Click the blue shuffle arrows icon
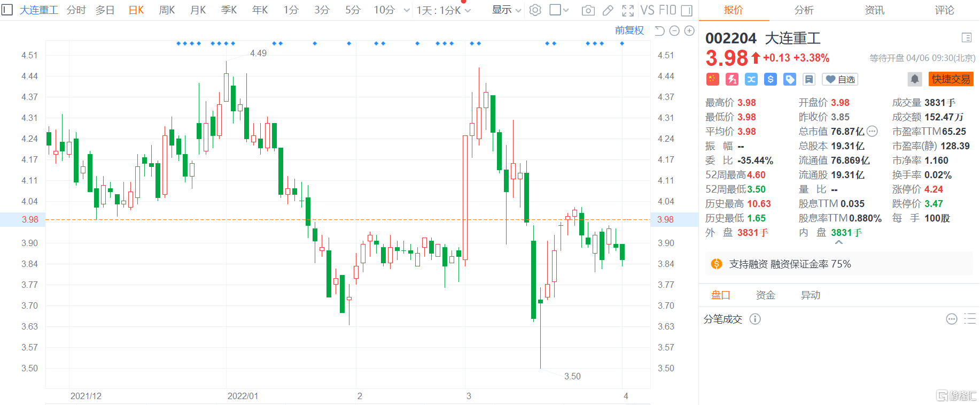The width and height of the screenshot is (980, 405). (751, 79)
